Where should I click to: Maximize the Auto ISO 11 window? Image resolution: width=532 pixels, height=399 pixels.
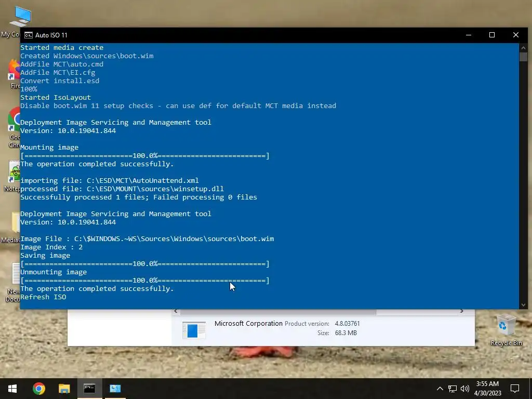[x=492, y=35]
